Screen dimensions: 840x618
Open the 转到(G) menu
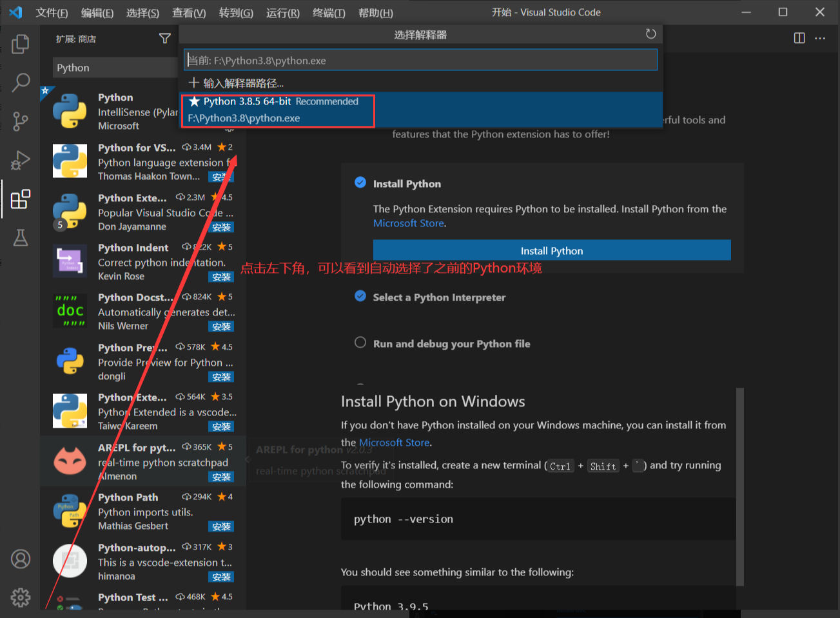[236, 12]
